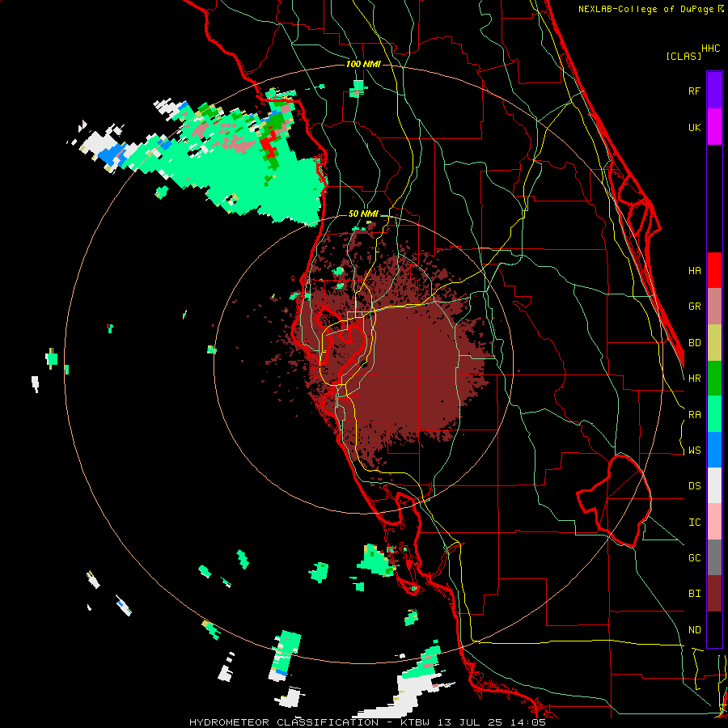728x728 pixels.
Task: Click the ND legend label
Action: click(694, 630)
